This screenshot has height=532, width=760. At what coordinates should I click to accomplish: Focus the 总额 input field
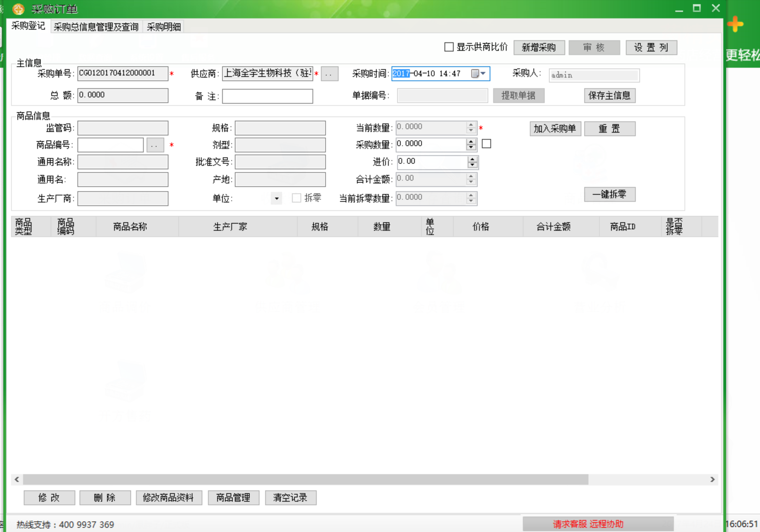123,95
